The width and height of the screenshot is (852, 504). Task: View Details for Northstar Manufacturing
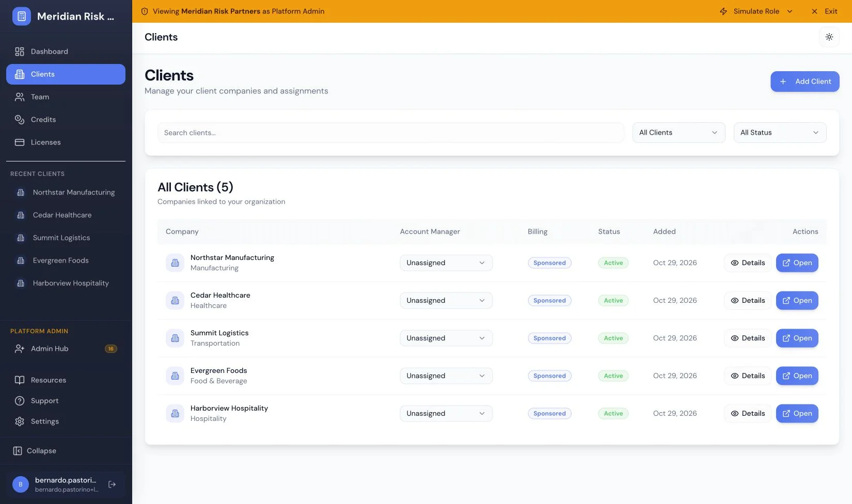[748, 263]
